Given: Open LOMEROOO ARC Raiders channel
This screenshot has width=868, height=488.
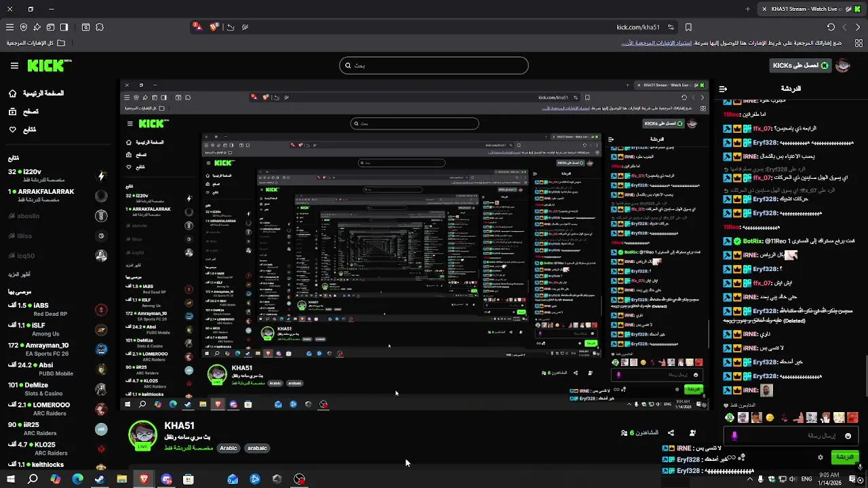Looking at the screenshot, I should click(58, 409).
